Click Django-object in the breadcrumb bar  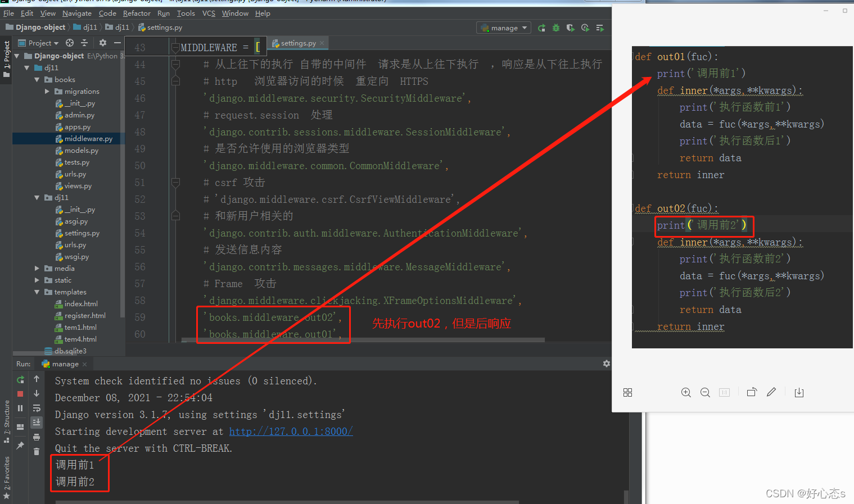pos(40,27)
